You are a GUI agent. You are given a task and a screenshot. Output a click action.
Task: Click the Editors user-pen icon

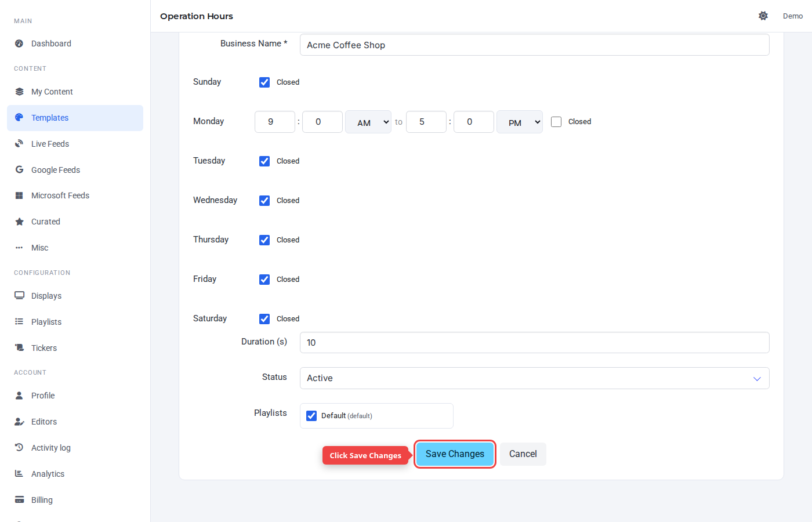(x=19, y=422)
